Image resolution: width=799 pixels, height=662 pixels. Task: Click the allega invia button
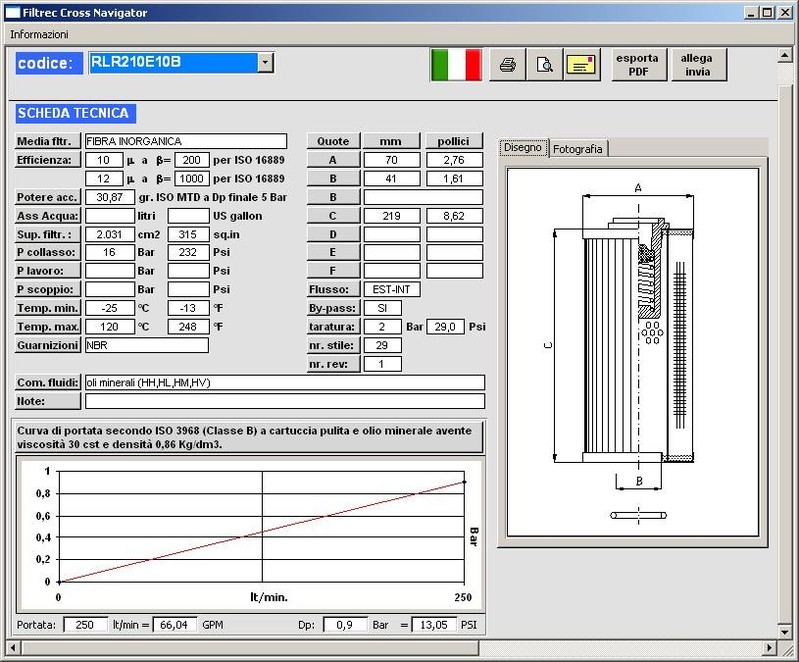[697, 65]
